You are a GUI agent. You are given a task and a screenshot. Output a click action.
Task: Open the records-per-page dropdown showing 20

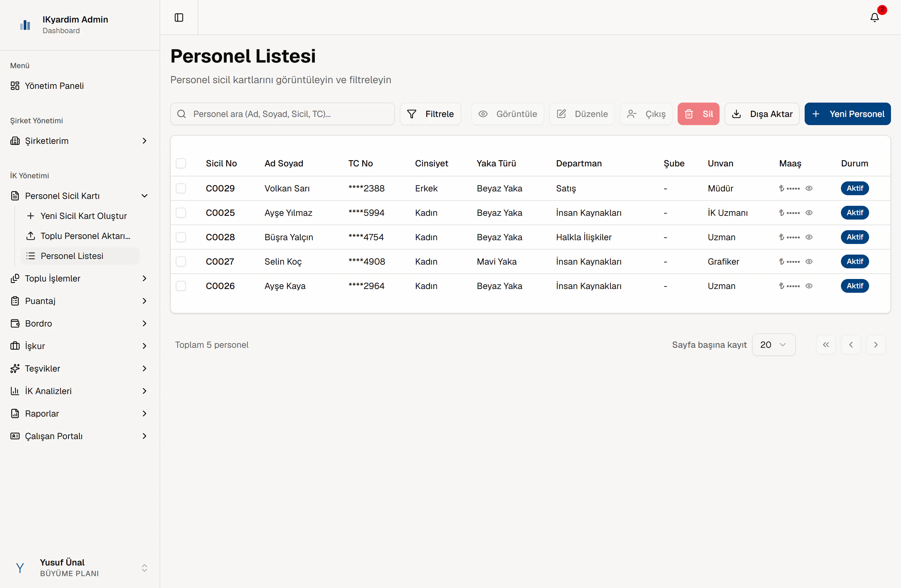pyautogui.click(x=773, y=344)
